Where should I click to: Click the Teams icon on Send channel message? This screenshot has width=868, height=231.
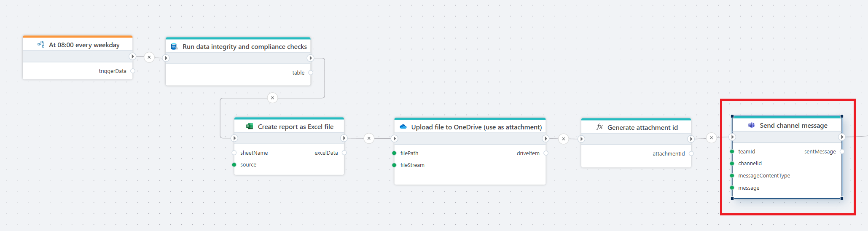(751, 125)
